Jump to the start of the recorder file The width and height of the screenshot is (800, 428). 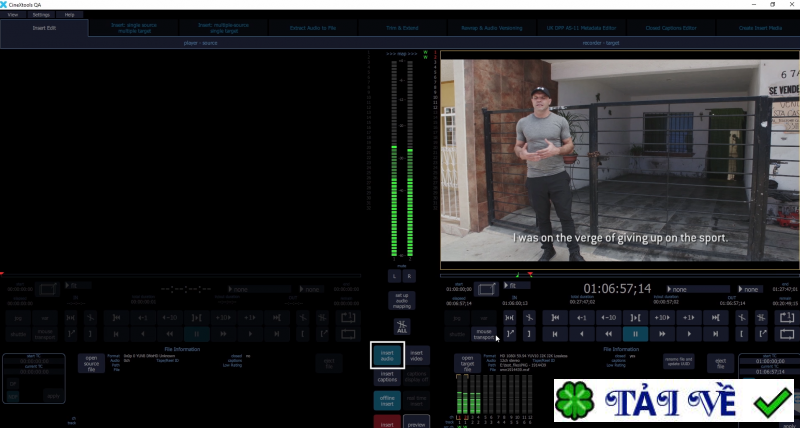(555, 334)
